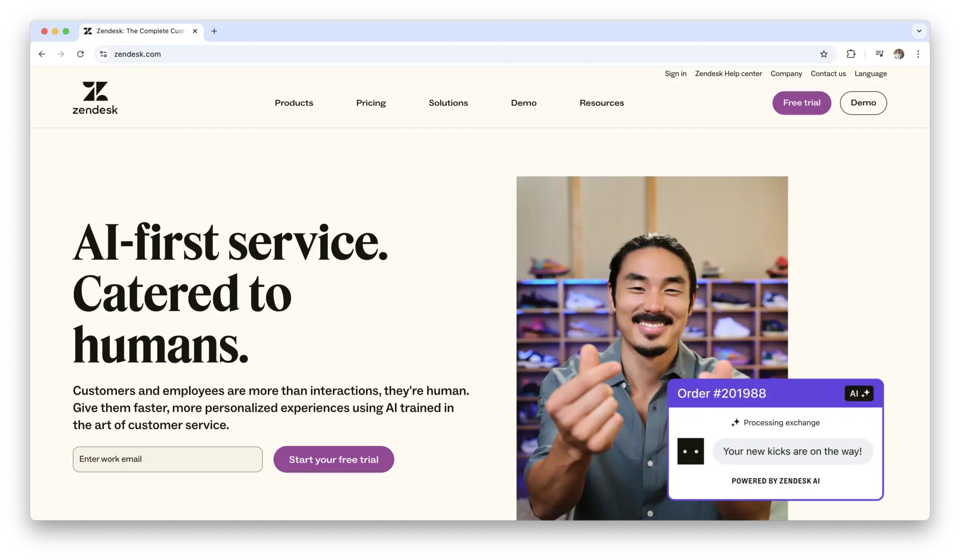
Task: View site information icon in address bar
Action: tap(104, 54)
